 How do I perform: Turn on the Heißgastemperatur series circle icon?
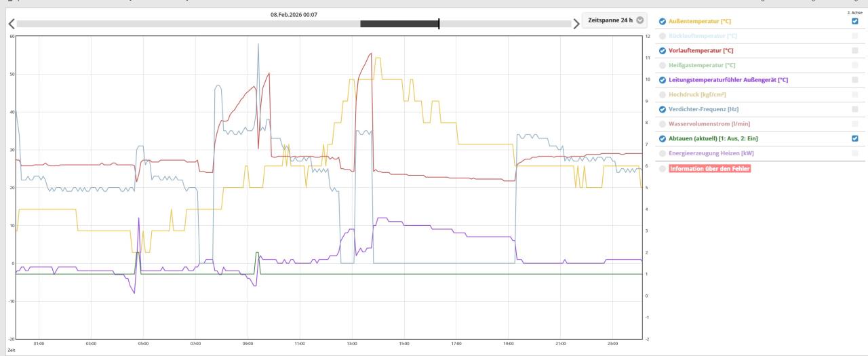click(x=663, y=66)
